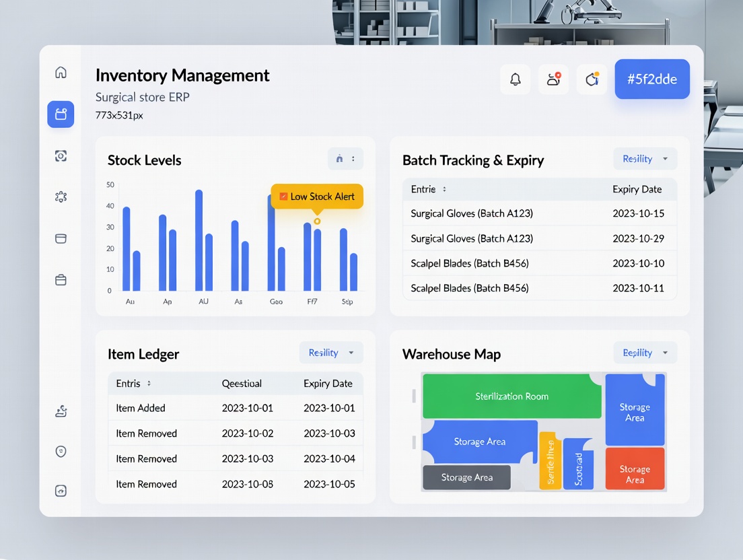
Task: Open the notifications bell icon
Action: [515, 79]
